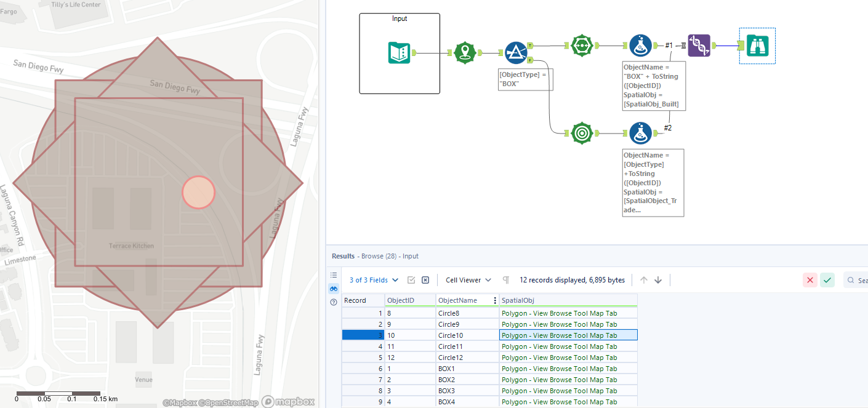The image size is (868, 408).
Task: Switch to table view in the Results panel
Action: [x=333, y=275]
